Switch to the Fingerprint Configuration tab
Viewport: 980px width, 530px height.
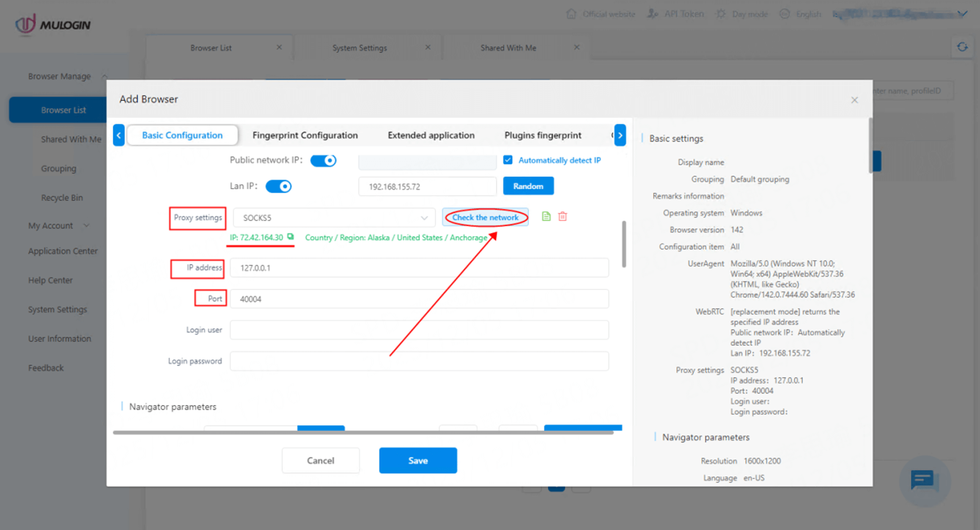[305, 135]
